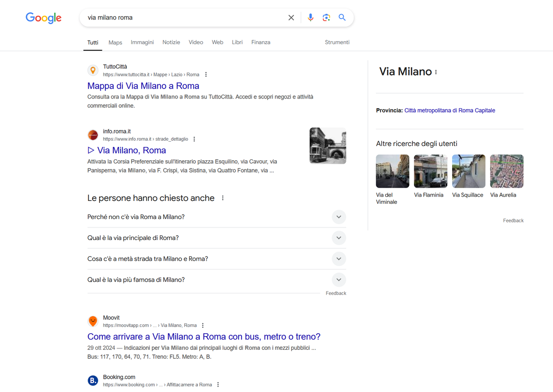Viewport: 553px width, 392px height.
Task: Open options next to 'Le persone hanno chiesto anche'
Action: 222,198
